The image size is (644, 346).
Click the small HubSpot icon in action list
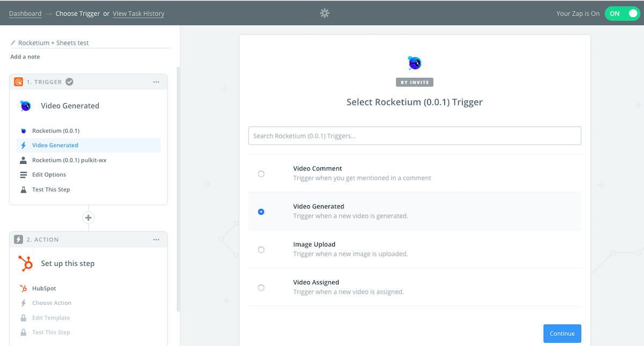(23, 289)
